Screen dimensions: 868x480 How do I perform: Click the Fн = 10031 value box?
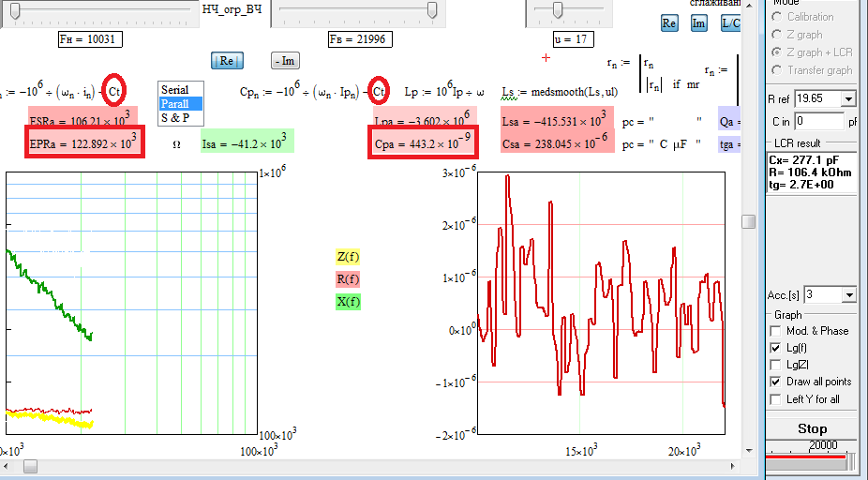(x=90, y=39)
